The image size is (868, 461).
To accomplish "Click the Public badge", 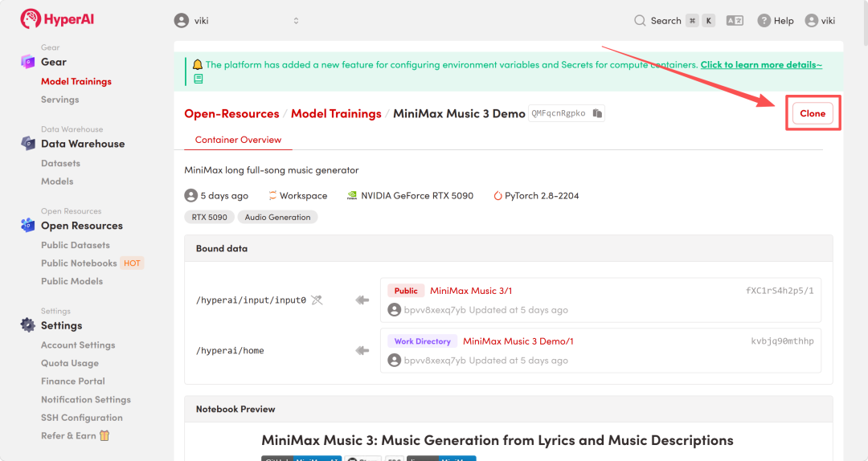I will [406, 291].
